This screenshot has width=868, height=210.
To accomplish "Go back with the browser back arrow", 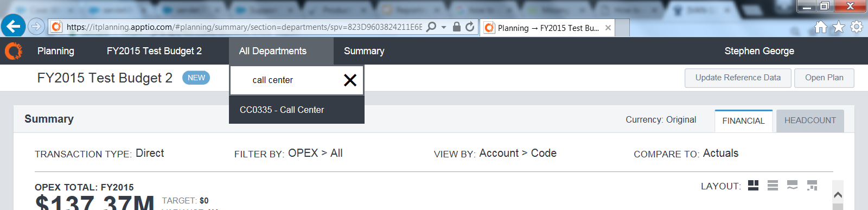I will [13, 26].
